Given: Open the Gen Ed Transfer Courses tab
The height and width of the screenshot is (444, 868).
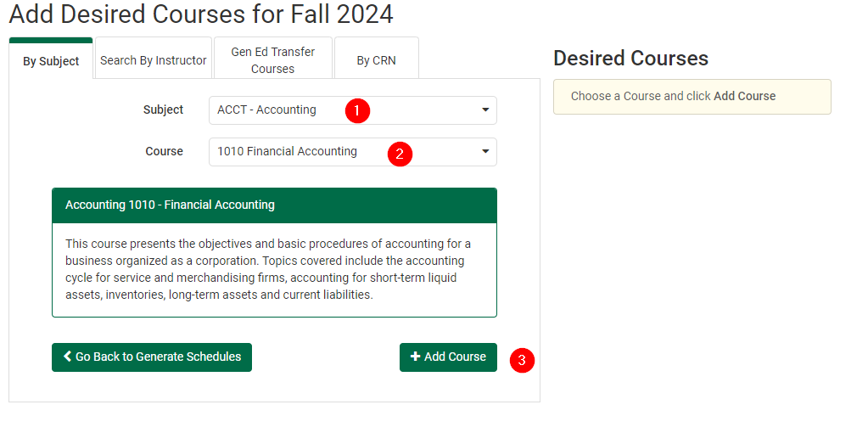Looking at the screenshot, I should tap(272, 60).
